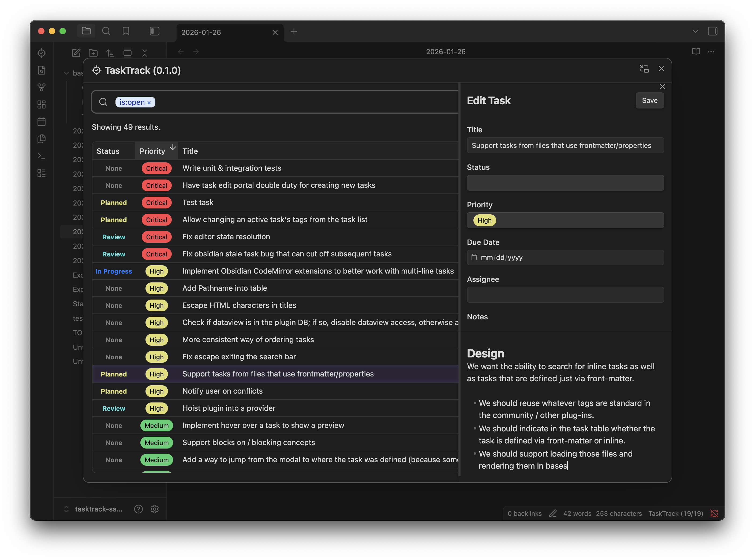The image size is (755, 560).
Task: Open the vault switcher for tasktrack-sa...
Action: (99, 509)
